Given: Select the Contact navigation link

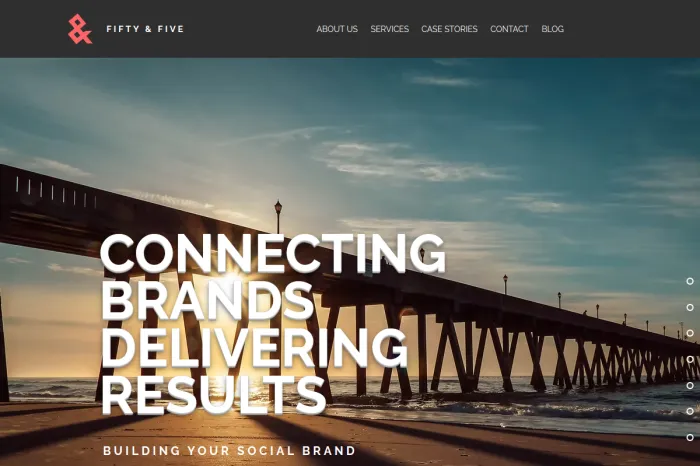Looking at the screenshot, I should pos(509,29).
